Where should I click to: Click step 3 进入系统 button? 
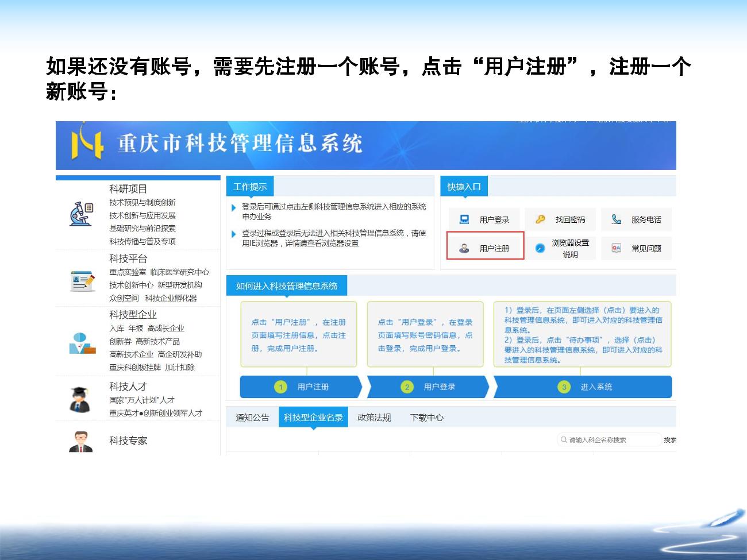(583, 387)
